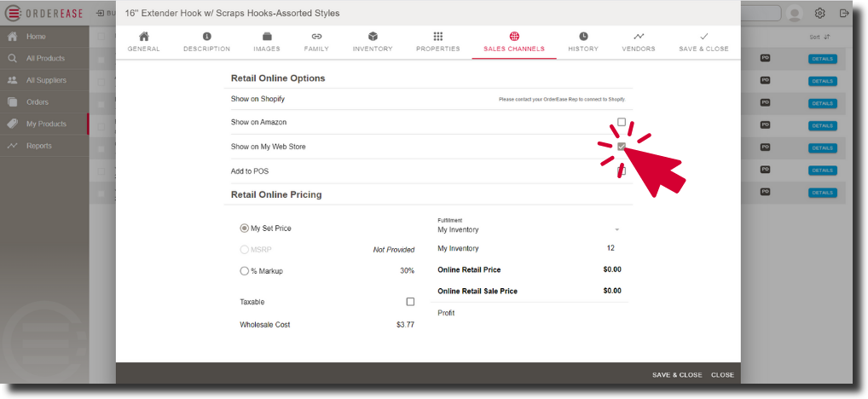Toggle the Taxable checkbox
868x399 pixels.
click(410, 302)
